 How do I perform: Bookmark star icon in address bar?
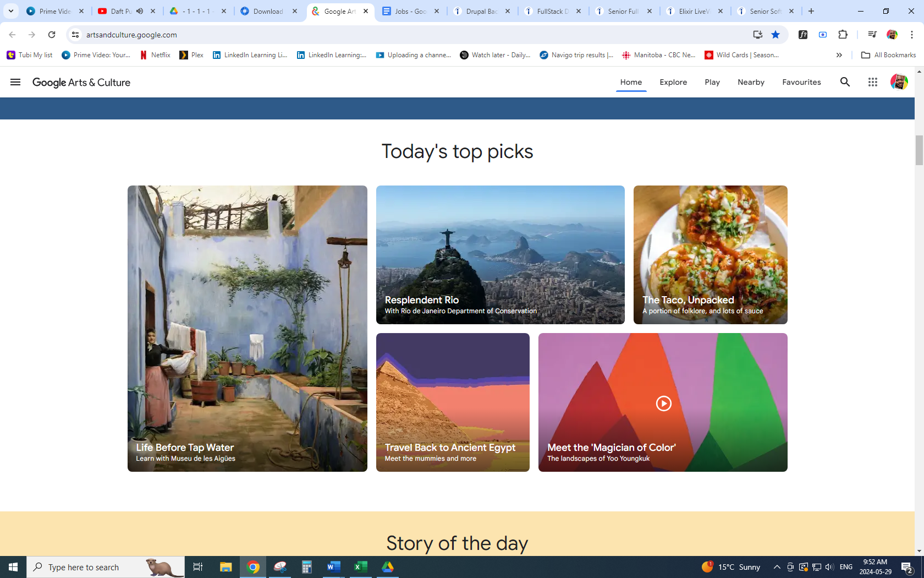coord(776,35)
